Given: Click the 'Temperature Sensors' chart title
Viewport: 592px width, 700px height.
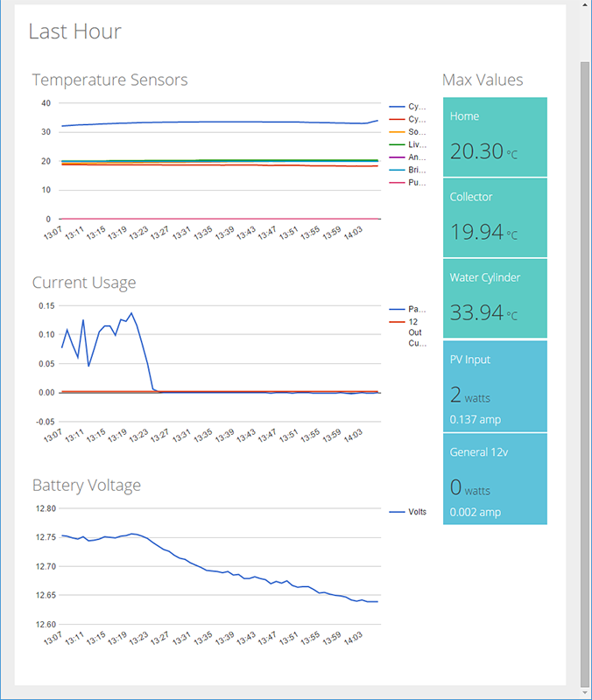Looking at the screenshot, I should (x=109, y=80).
